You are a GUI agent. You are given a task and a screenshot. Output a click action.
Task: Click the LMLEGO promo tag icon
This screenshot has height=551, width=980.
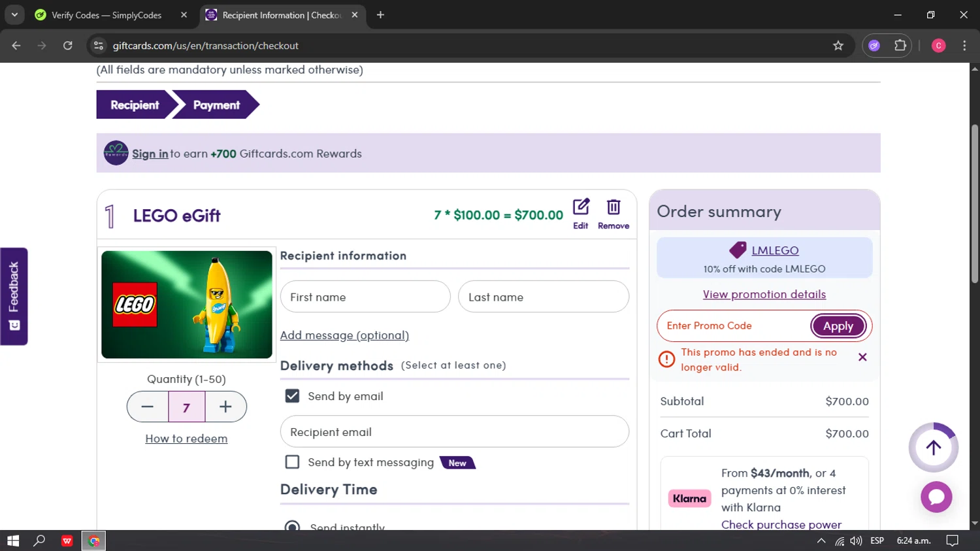point(738,250)
